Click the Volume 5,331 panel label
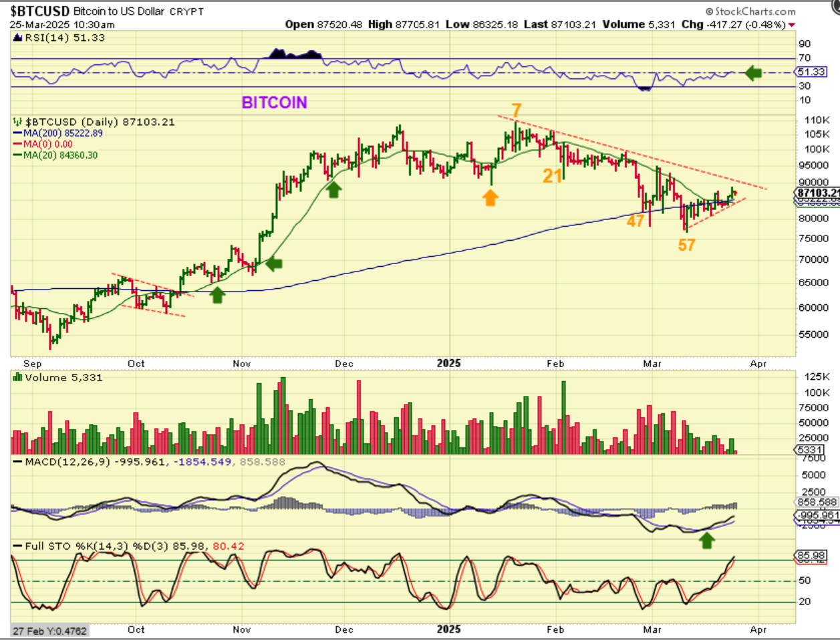This screenshot has width=840, height=640. (63, 378)
